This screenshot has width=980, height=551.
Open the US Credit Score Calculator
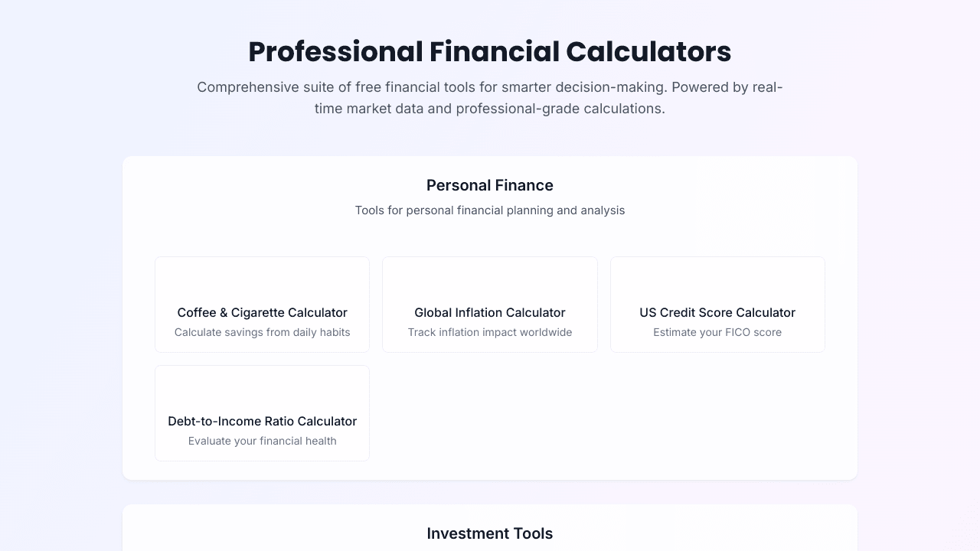[x=717, y=304]
